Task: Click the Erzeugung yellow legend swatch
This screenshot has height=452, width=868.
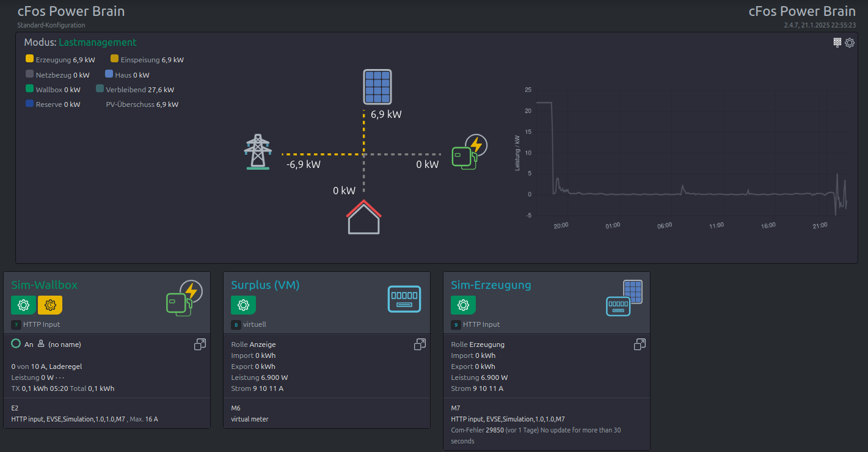Action: pyautogui.click(x=30, y=59)
